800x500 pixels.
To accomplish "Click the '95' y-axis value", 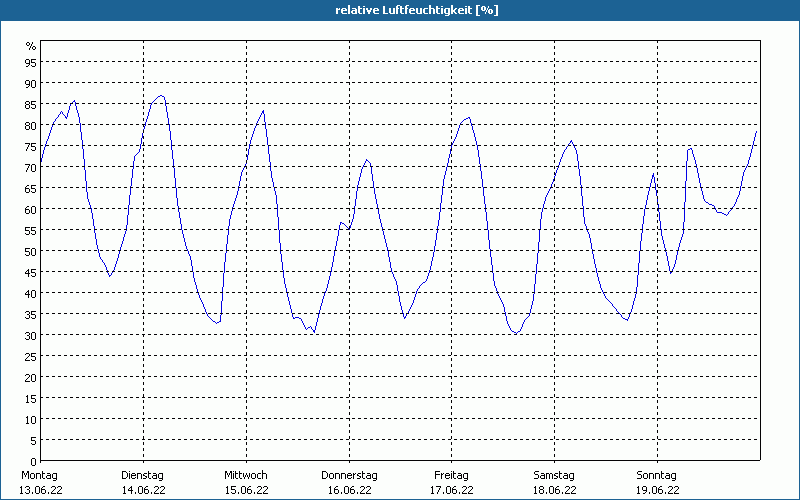I will [x=31, y=63].
